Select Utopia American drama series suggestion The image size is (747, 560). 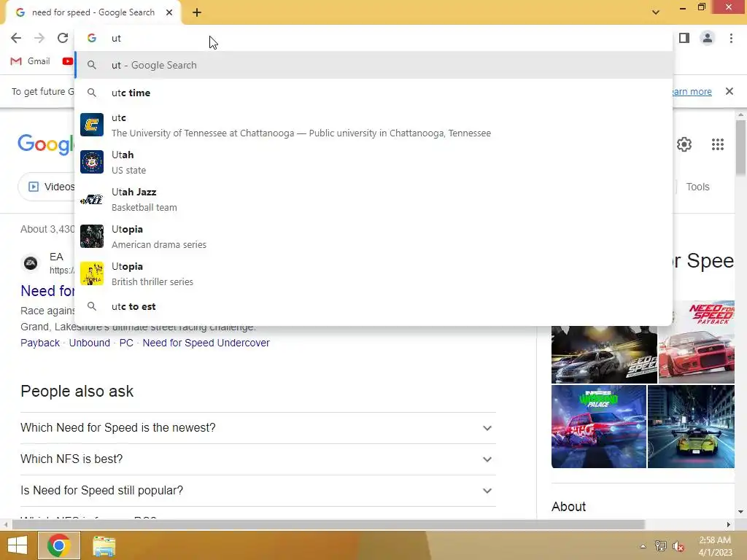(x=374, y=237)
